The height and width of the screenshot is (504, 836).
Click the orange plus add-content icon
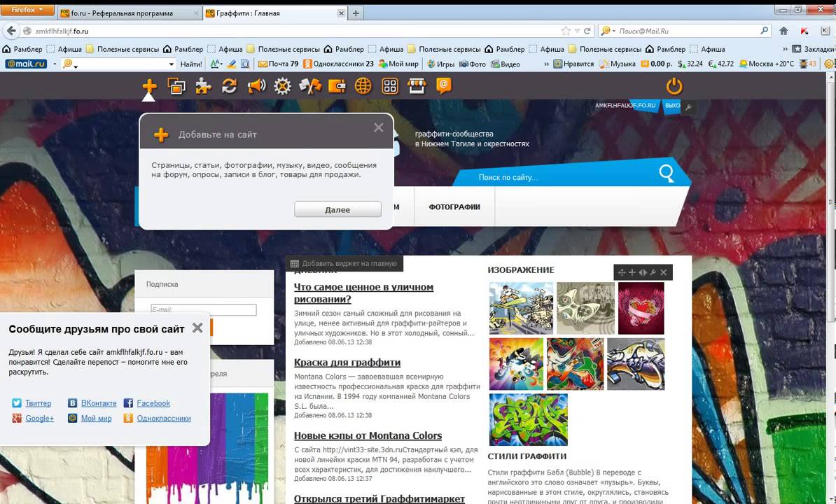149,86
